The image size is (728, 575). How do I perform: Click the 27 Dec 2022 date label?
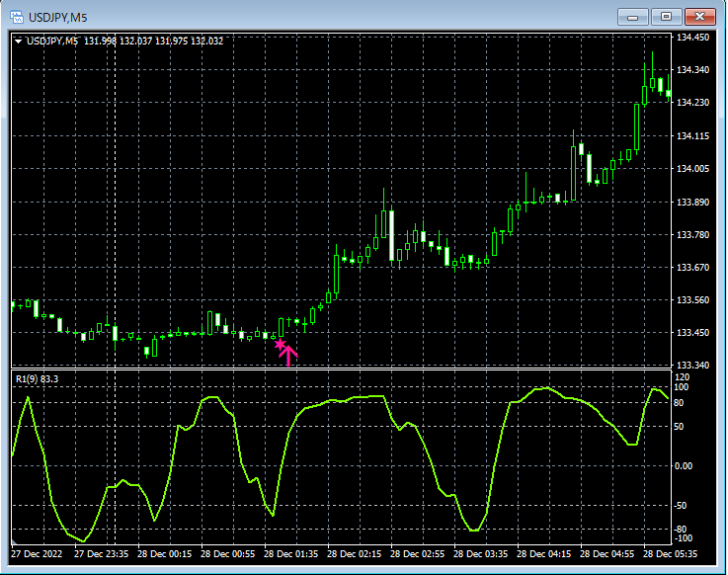click(x=37, y=554)
